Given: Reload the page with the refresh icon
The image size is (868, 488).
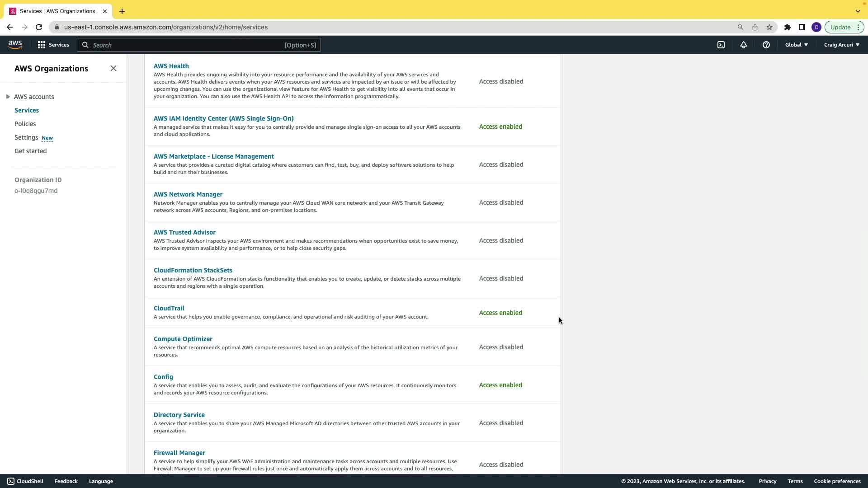Looking at the screenshot, I should 39,27.
